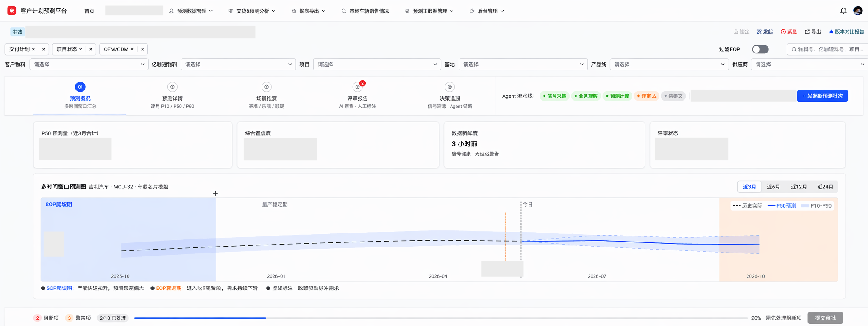The image size is (868, 326).
Task: Select the 近12月 time range
Action: coord(798,187)
